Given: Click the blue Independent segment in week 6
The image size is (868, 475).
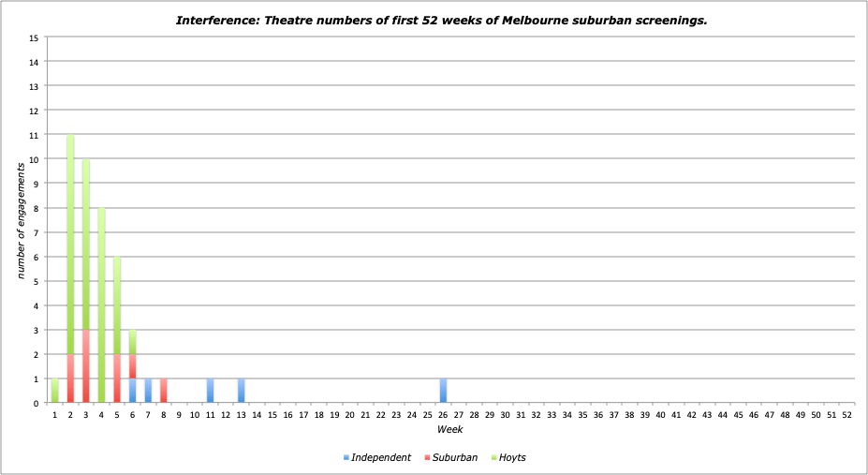Looking at the screenshot, I should point(132,392).
